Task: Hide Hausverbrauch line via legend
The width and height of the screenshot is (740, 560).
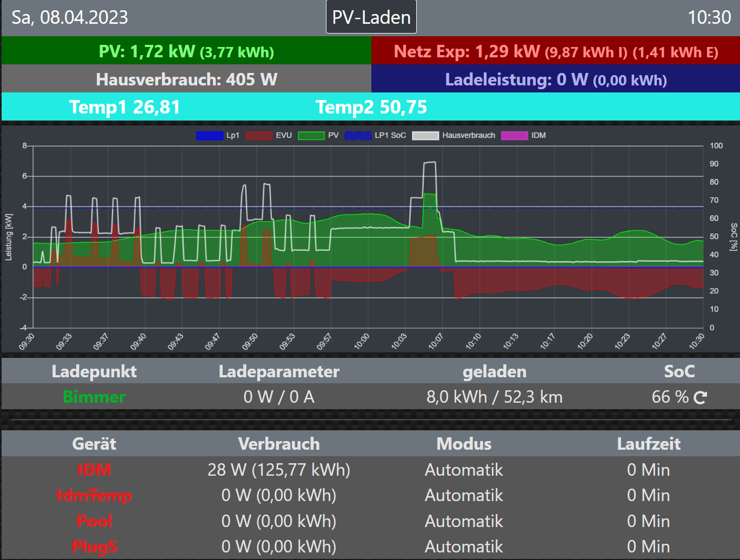Action: point(425,136)
